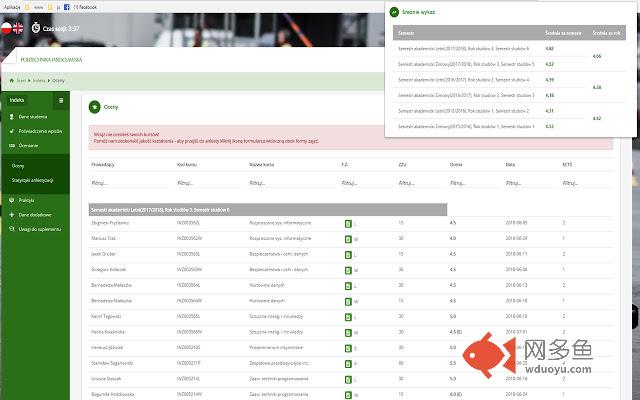Open Dane dodatkowe in the sidebar

(x=35, y=215)
